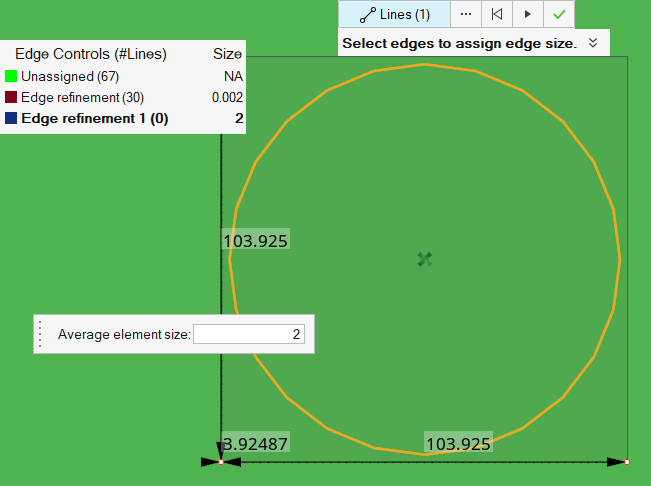Click the center cross marker in circle
The width and height of the screenshot is (651, 486).
pos(424,259)
